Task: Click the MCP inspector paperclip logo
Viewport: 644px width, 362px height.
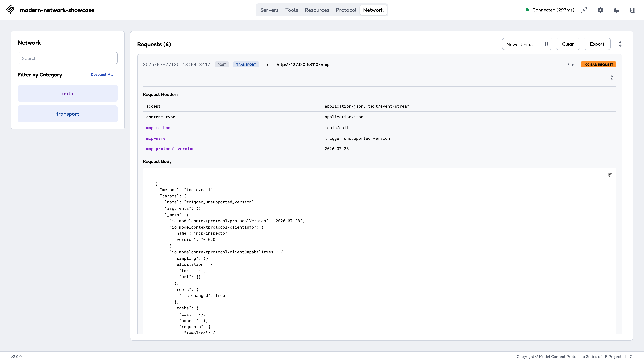Action: coord(10,10)
